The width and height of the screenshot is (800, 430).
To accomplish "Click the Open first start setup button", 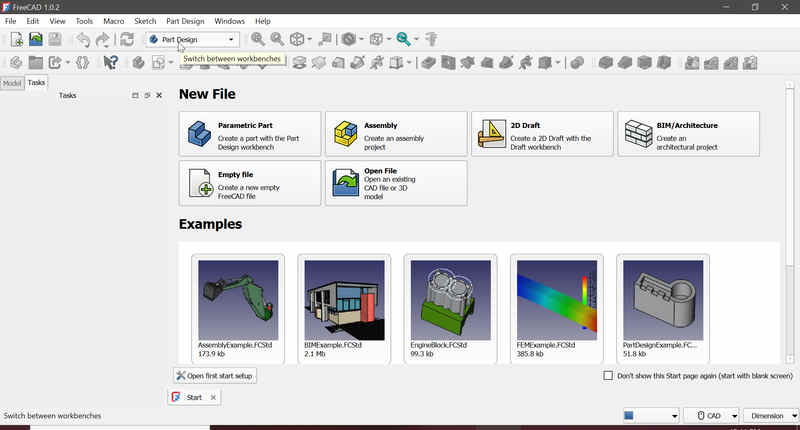I will [215, 376].
